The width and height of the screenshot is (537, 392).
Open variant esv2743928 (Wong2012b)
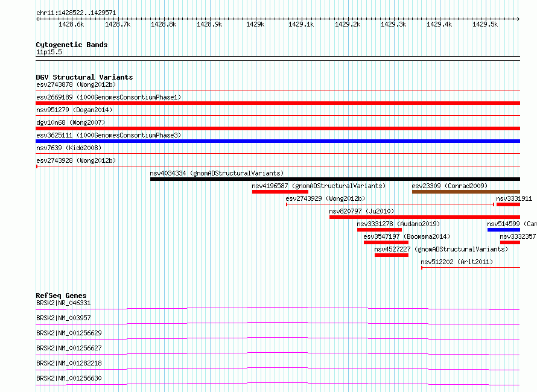[x=76, y=160]
